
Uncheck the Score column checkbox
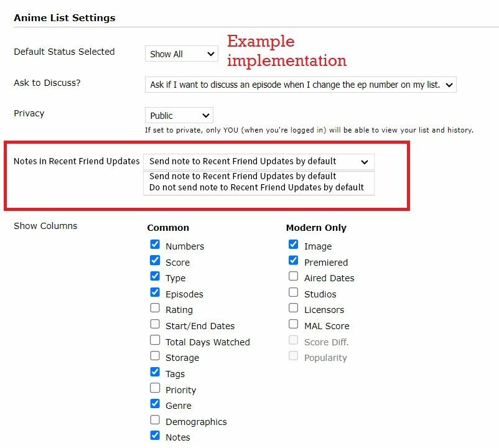point(155,260)
